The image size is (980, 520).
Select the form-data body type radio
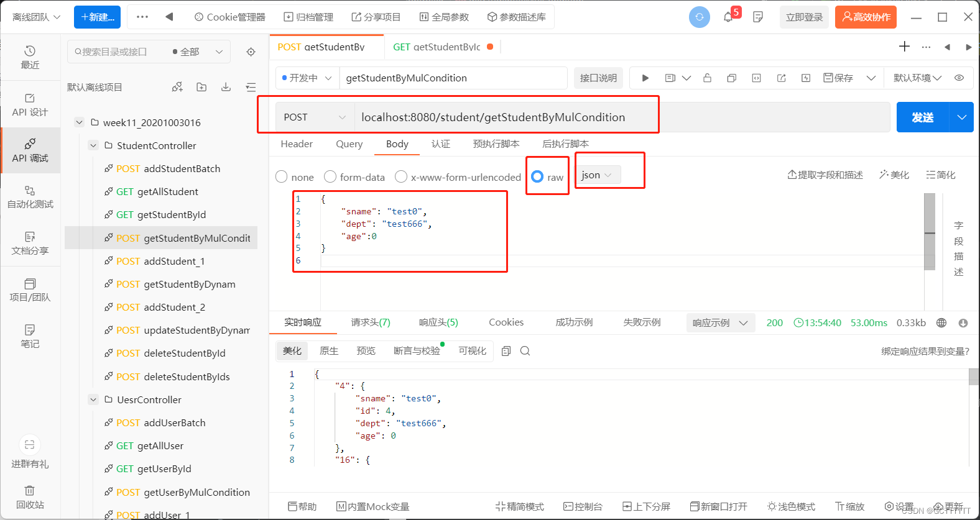(330, 177)
